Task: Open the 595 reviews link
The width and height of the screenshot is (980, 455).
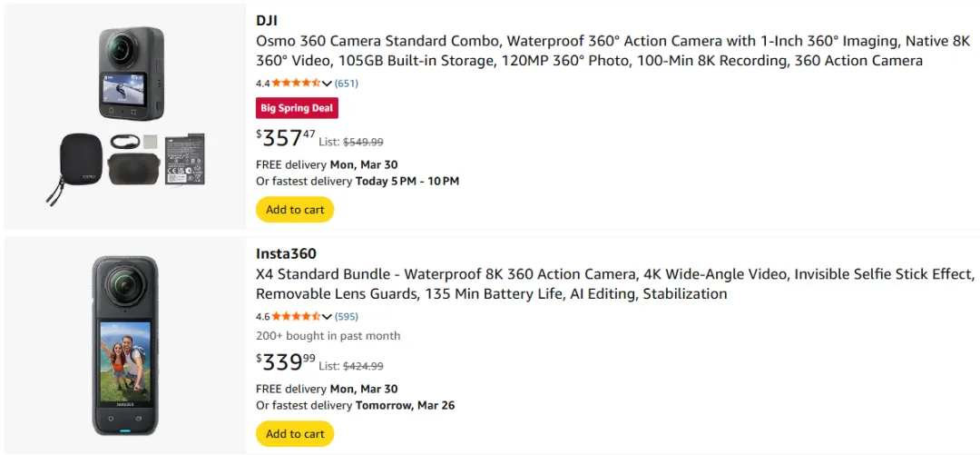Action: pos(347,317)
